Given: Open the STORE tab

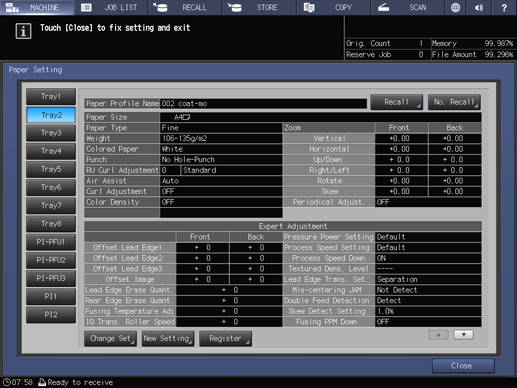Looking at the screenshot, I should tap(259, 7).
